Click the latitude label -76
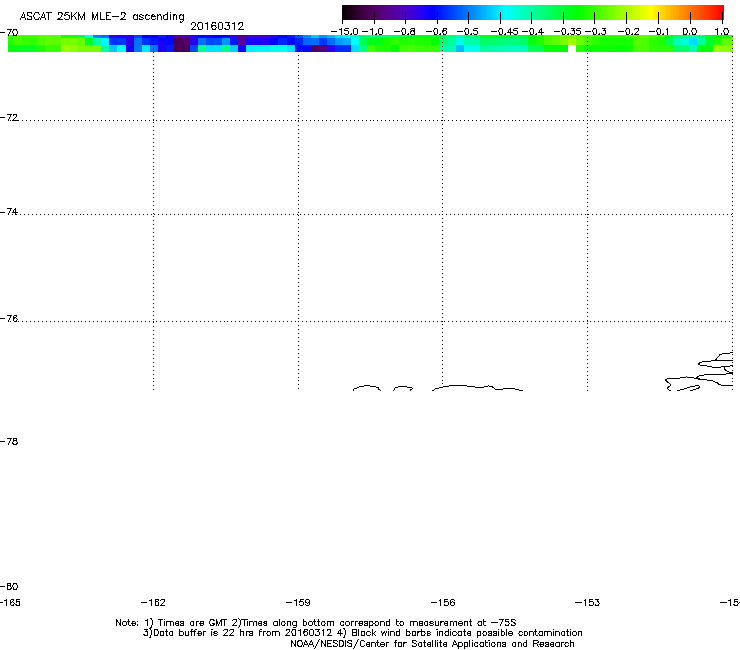This screenshot has height=650, width=740. pyautogui.click(x=9, y=319)
